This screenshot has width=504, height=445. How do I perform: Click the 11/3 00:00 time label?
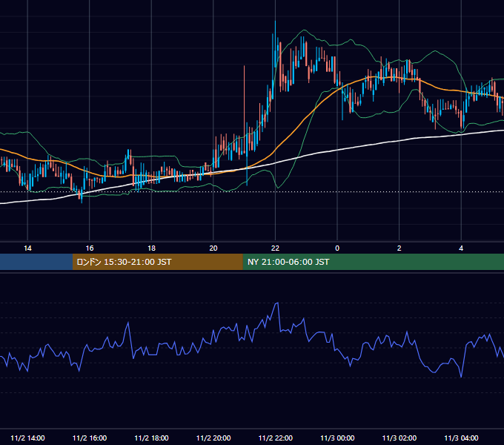point(337,438)
